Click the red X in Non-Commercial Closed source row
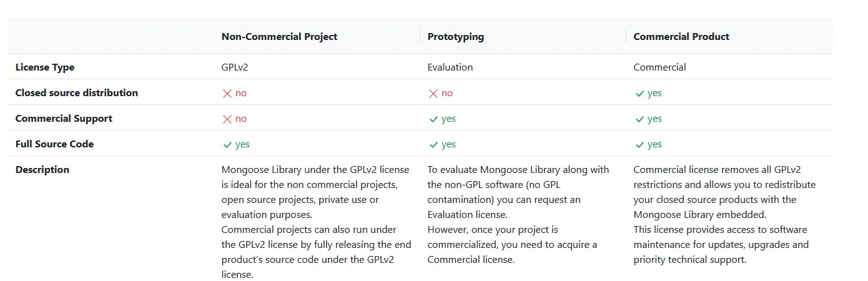The height and width of the screenshot is (281, 868). [x=227, y=93]
